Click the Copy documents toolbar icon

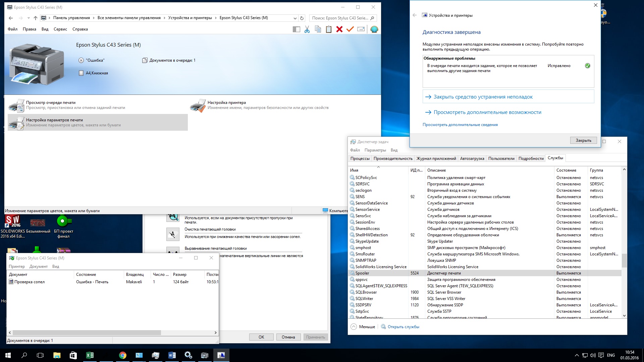pos(318,29)
